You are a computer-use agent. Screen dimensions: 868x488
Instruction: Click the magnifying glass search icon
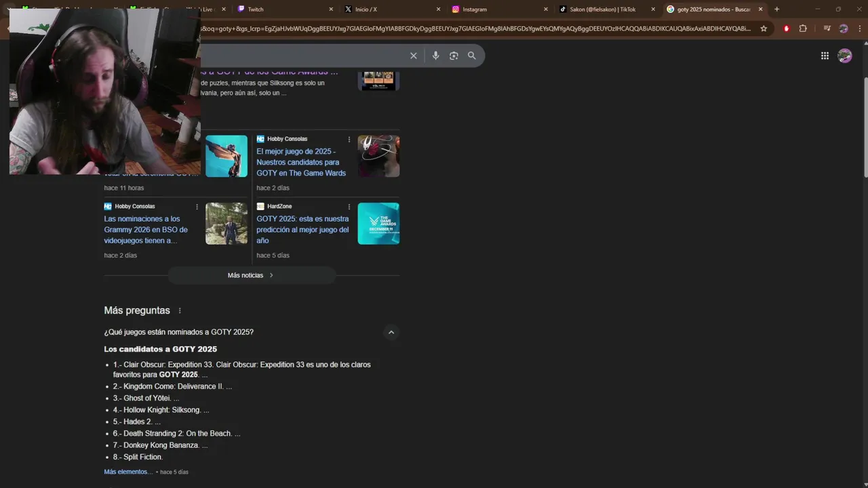(x=472, y=56)
